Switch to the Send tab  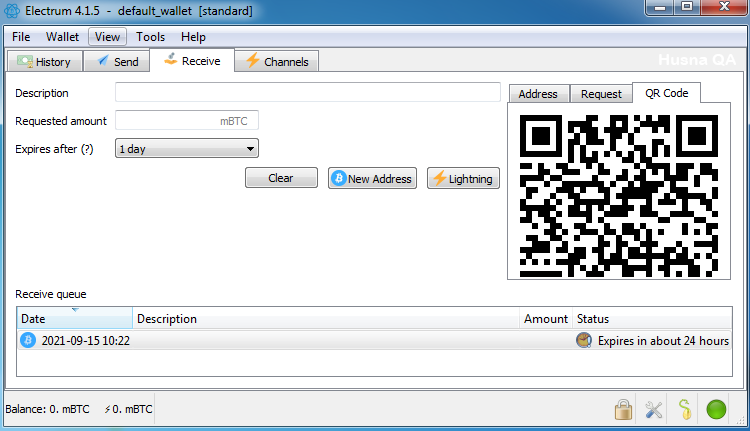click(x=117, y=62)
